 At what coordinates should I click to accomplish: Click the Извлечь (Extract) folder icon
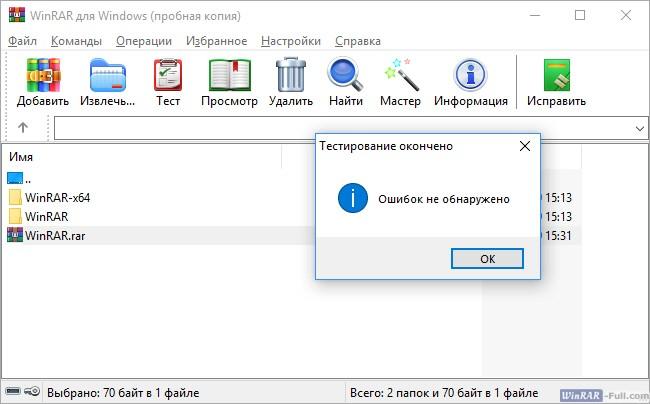pyautogui.click(x=108, y=75)
